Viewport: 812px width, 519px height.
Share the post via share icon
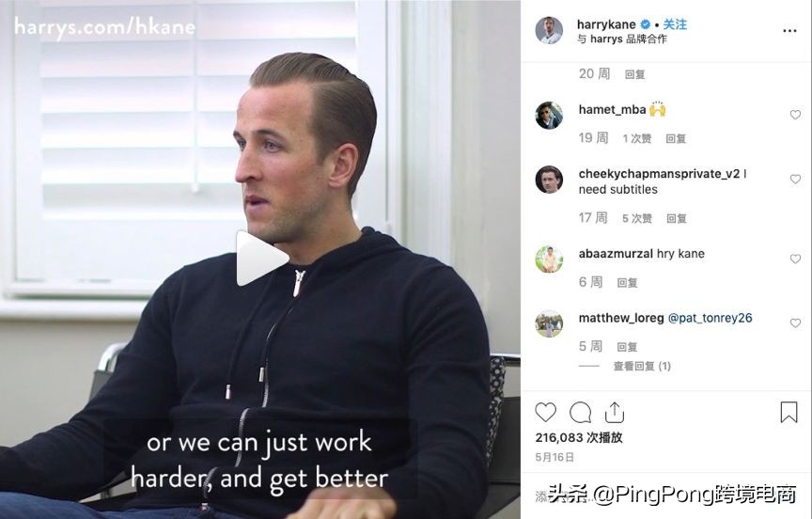click(x=615, y=413)
